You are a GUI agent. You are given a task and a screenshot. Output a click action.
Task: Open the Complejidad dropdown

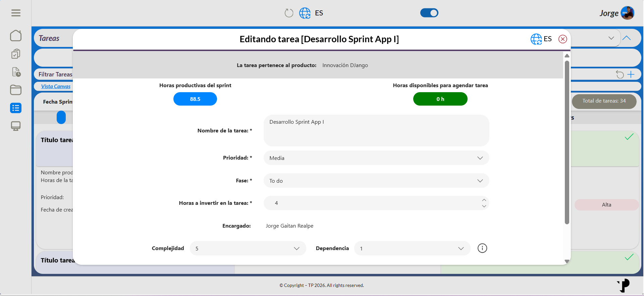(x=248, y=248)
